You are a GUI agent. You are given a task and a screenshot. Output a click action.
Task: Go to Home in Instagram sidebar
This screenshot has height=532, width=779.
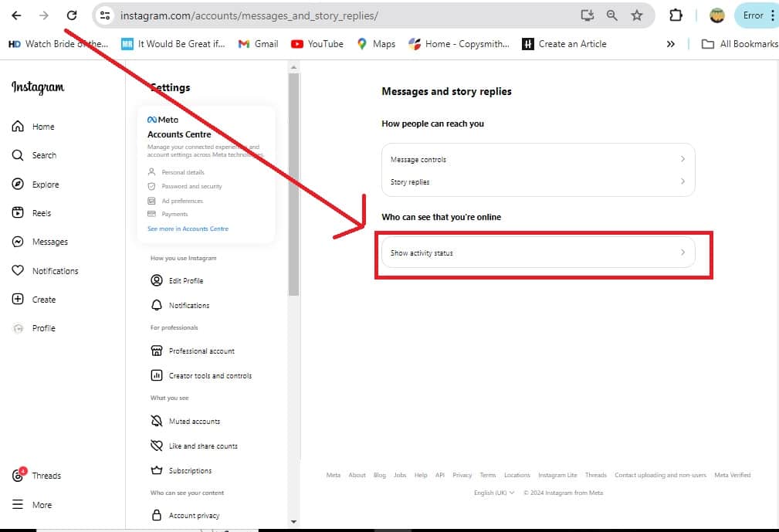(32, 126)
